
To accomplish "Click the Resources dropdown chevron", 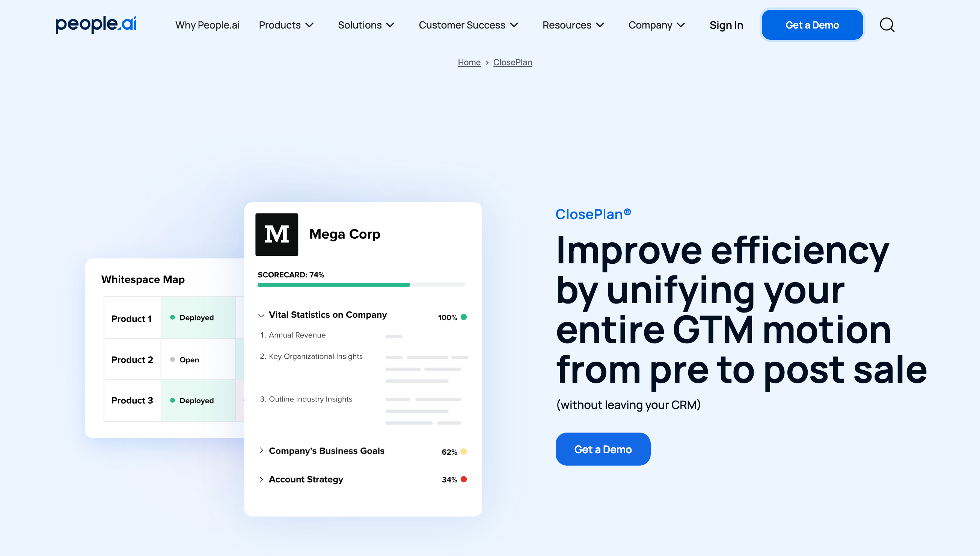I will click(601, 25).
